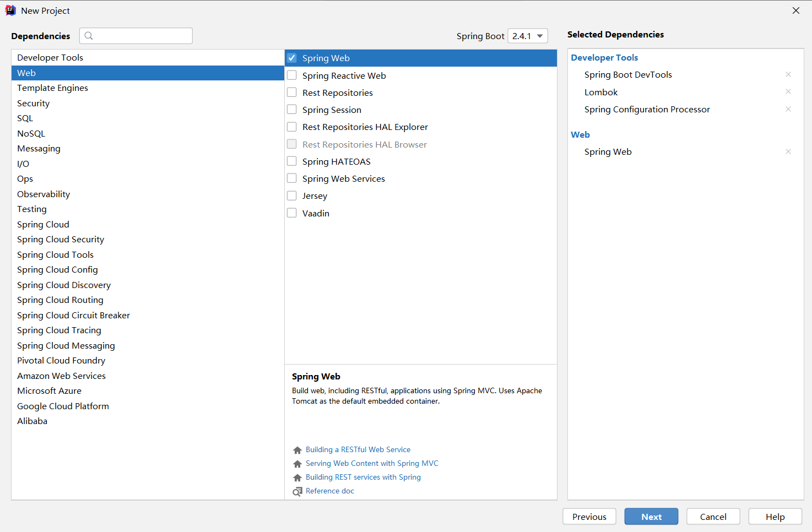Viewport: 812px width, 532px height.
Task: Select the Google Cloud Platform category
Action: pos(148,406)
